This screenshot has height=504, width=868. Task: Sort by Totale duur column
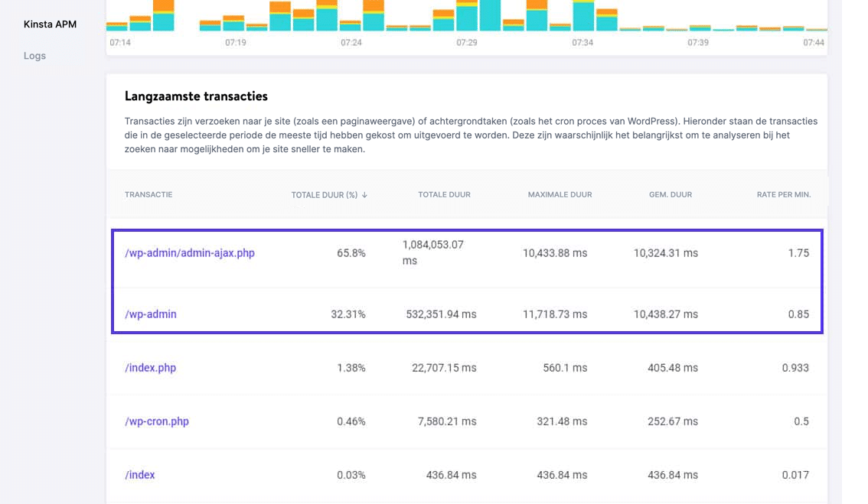(443, 194)
